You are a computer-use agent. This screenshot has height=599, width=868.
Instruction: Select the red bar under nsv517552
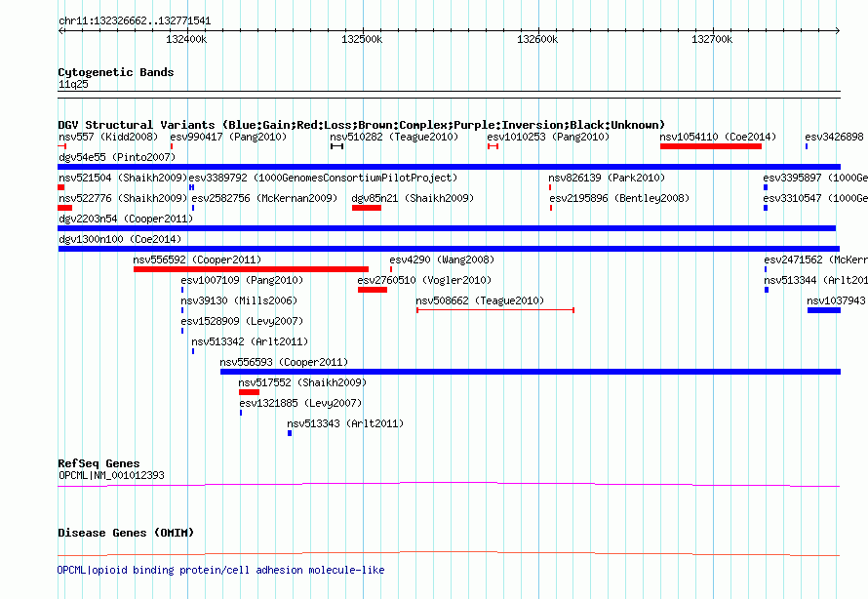pos(249,392)
